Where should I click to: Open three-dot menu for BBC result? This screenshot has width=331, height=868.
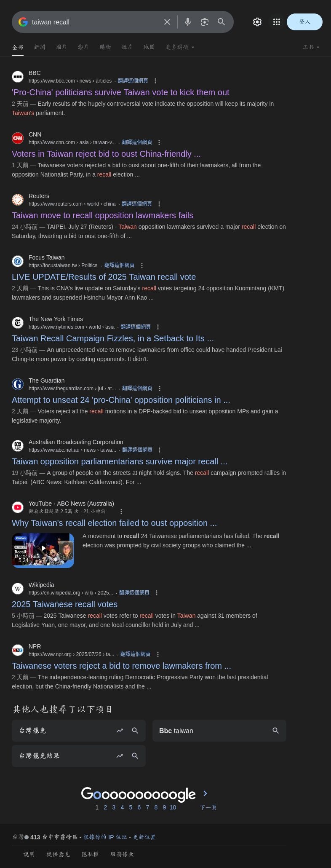coord(155,81)
